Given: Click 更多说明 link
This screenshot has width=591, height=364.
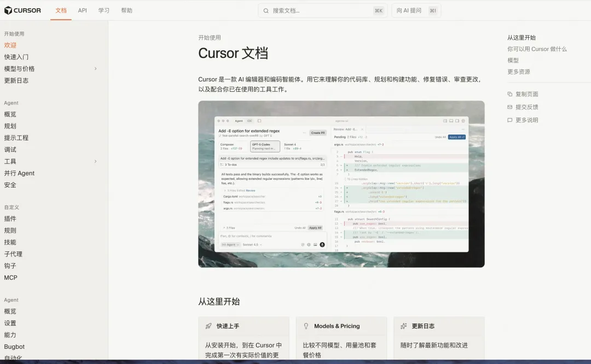Looking at the screenshot, I should coord(527,120).
